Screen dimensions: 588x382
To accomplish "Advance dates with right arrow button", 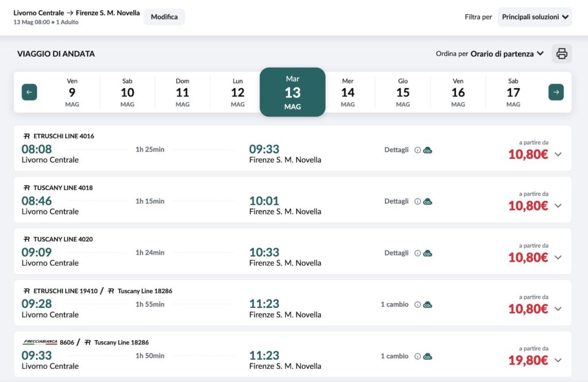I will pyautogui.click(x=556, y=92).
